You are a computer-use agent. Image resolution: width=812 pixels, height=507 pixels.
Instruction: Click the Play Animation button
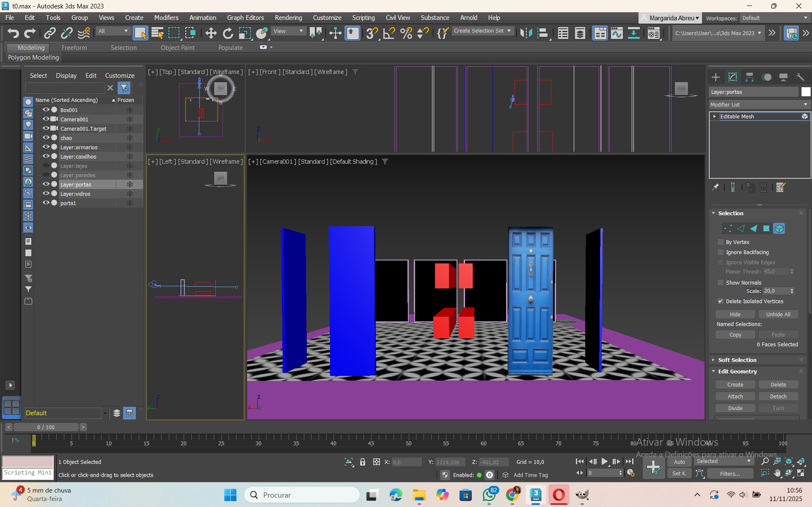605,462
